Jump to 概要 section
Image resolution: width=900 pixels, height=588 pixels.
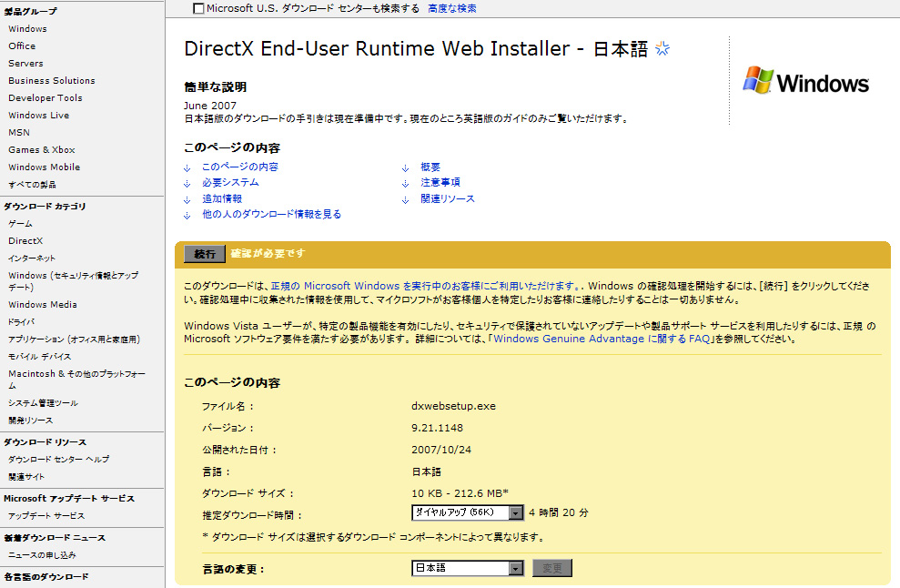coord(430,167)
